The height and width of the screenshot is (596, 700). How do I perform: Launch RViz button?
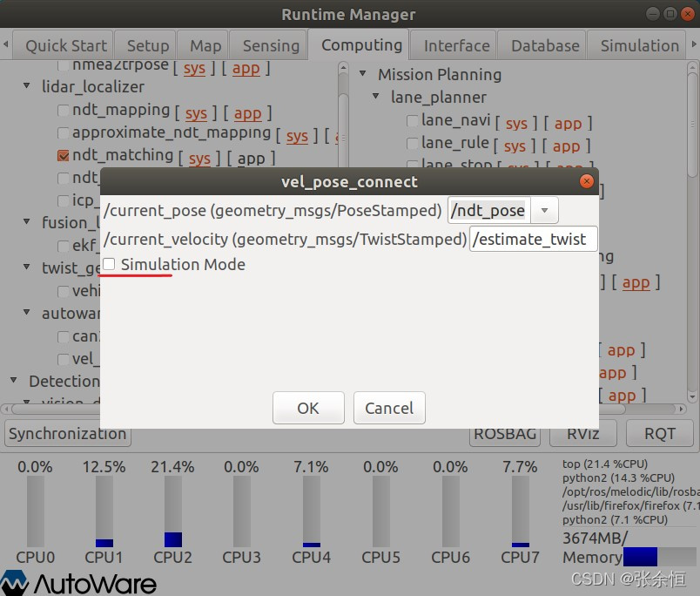[583, 433]
